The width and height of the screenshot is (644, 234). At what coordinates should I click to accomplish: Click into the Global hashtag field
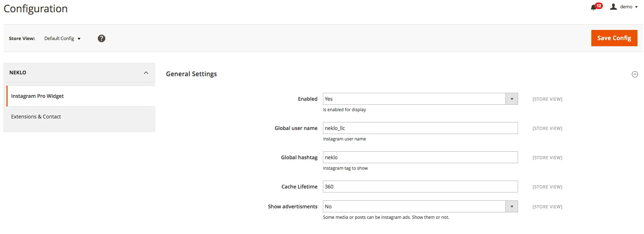(420, 157)
